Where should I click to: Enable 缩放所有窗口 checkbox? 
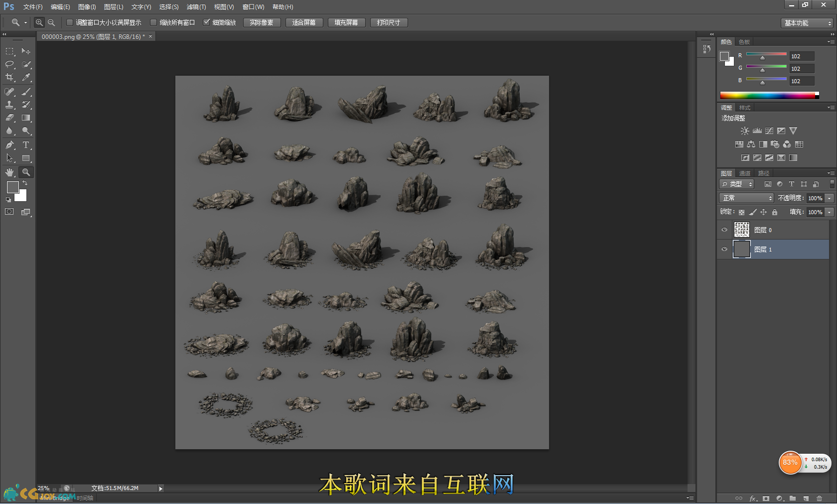pyautogui.click(x=153, y=22)
